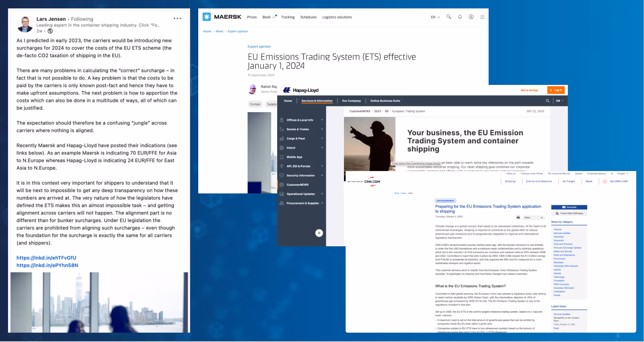The image size is (644, 342).
Task: Open the three-dot menu on Lars Jensen's post
Action: click(x=177, y=18)
